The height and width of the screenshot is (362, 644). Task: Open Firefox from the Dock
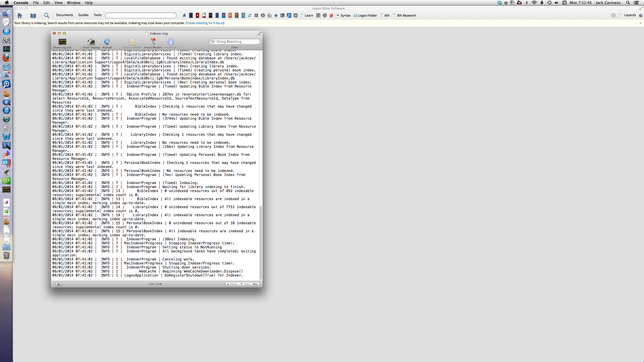7,58
